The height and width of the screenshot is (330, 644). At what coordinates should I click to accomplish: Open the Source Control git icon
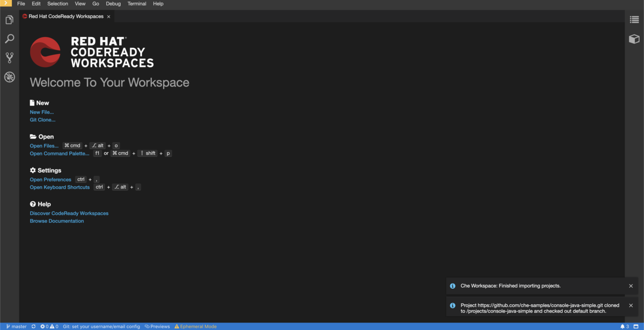[x=9, y=57]
